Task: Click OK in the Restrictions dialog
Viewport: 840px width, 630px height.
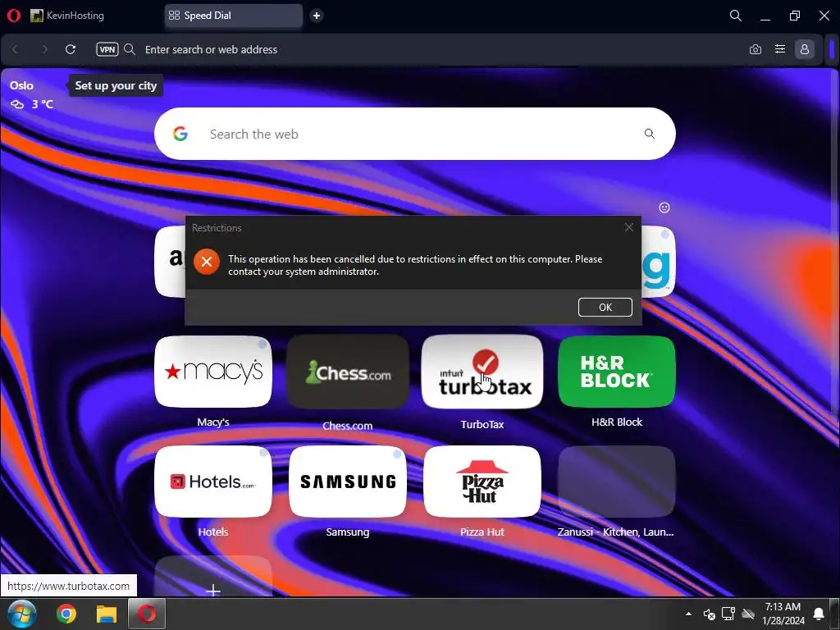Action: (x=605, y=307)
